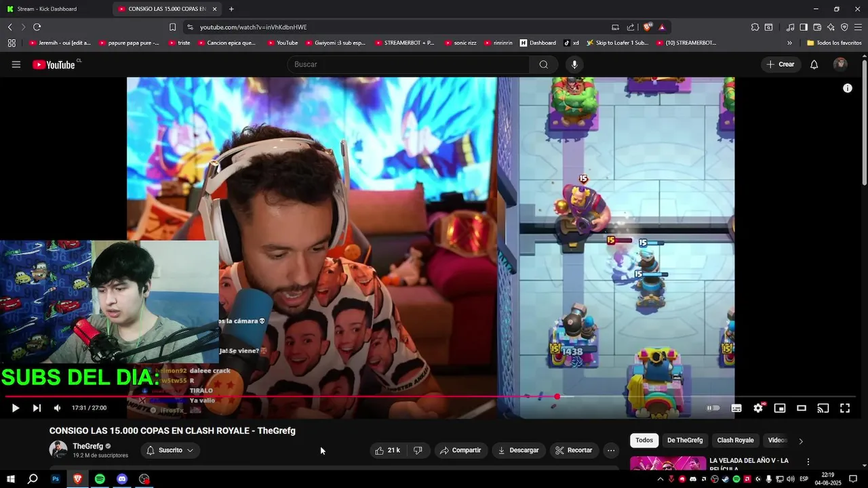Screen dimensions: 868x488
Task: Open Todos los favoritos folder
Action: tap(834, 43)
